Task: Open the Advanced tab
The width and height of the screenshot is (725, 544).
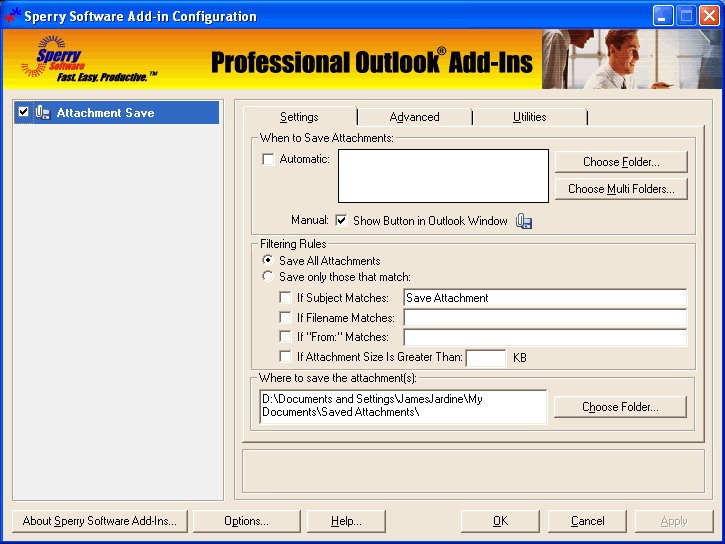Action: coord(414,117)
